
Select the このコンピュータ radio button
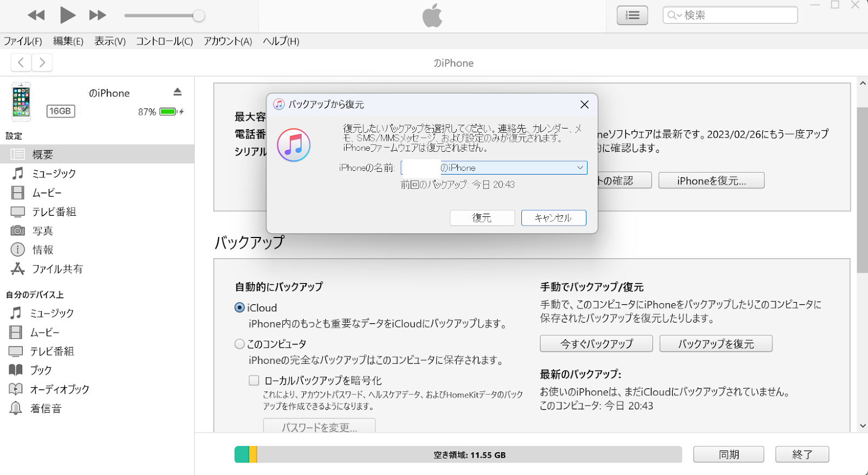239,344
